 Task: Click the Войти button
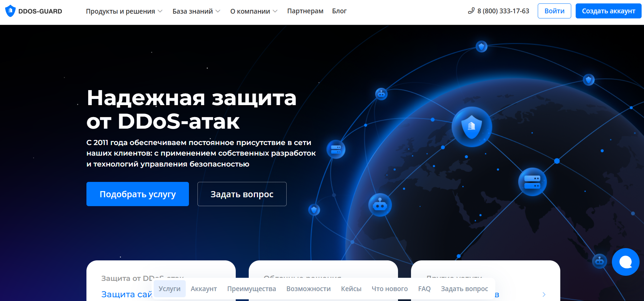point(554,11)
